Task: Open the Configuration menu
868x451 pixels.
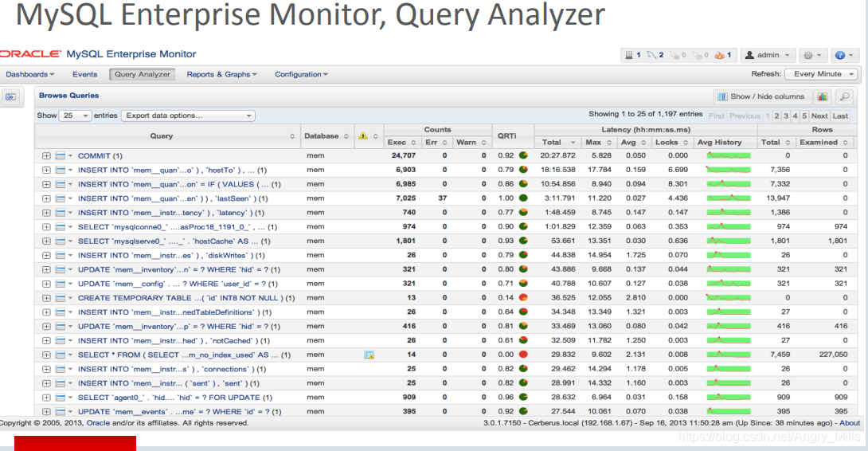Action: [301, 74]
